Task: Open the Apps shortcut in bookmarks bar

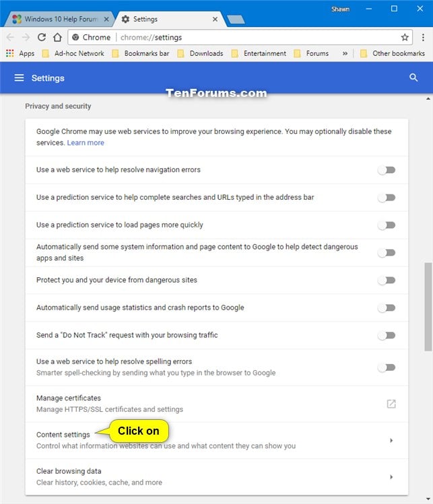Action: [x=20, y=53]
